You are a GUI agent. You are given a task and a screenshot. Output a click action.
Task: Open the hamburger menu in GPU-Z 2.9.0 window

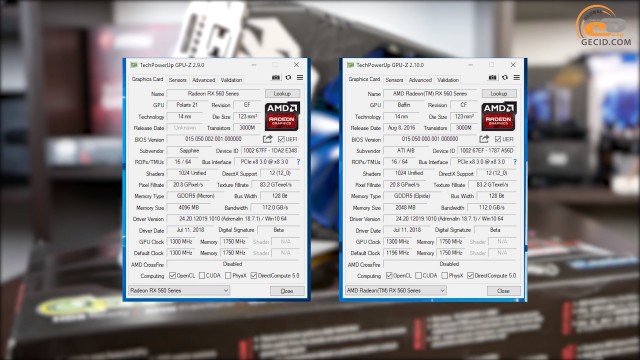[300, 78]
